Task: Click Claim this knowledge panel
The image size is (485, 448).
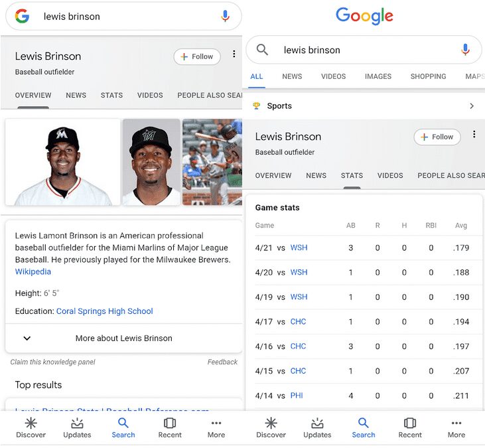Action: coord(53,362)
